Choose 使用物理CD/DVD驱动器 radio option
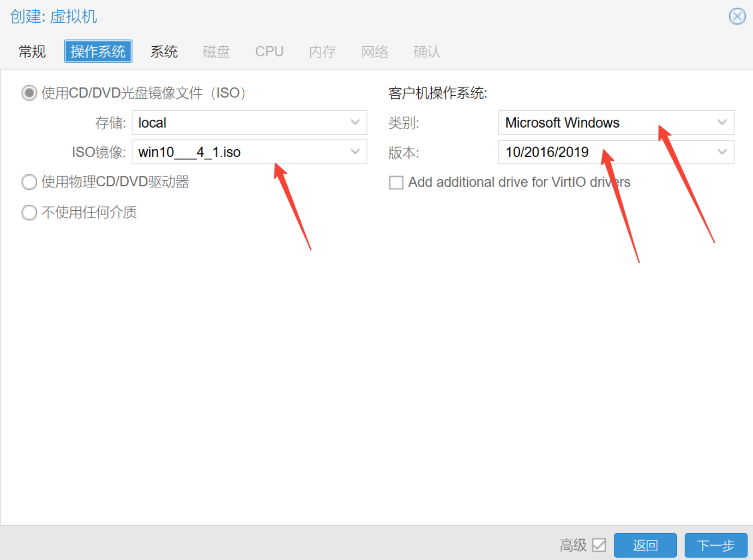 [29, 182]
